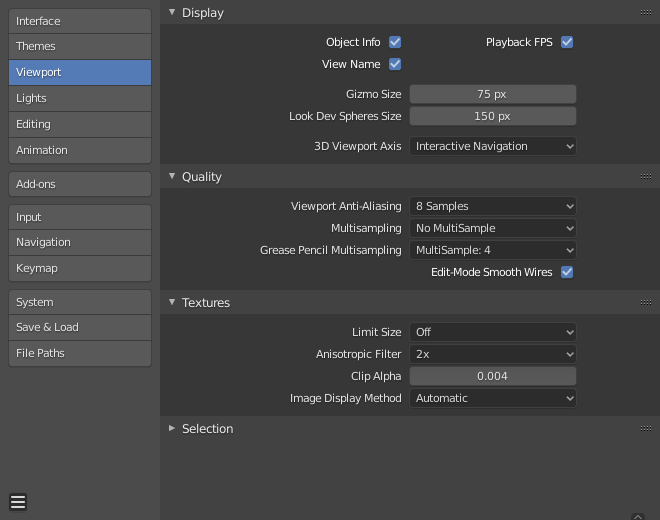660x520 pixels.
Task: Click the Selection panel drag grip icon
Action: (646, 429)
